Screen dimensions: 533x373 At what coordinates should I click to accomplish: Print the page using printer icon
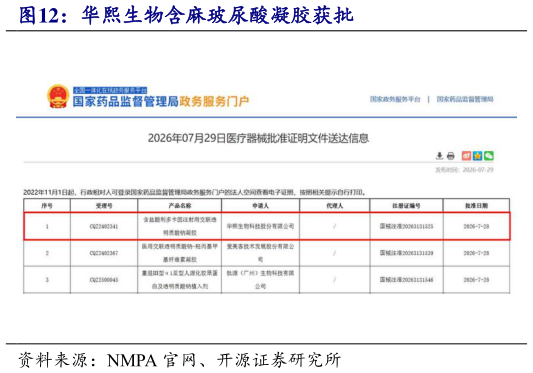coord(451,156)
